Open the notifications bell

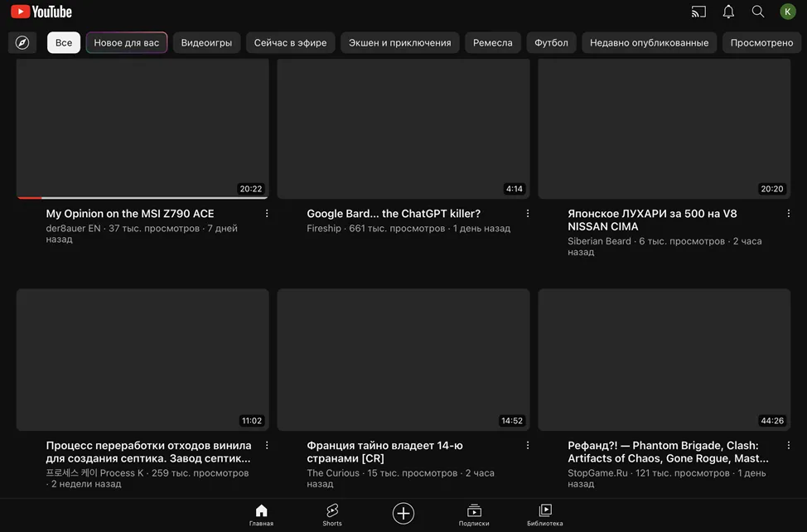pyautogui.click(x=728, y=12)
